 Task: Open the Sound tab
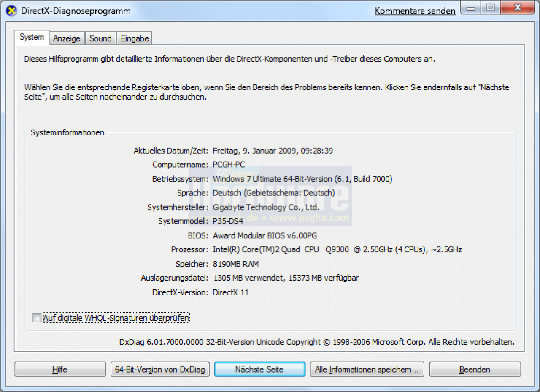tap(100, 38)
